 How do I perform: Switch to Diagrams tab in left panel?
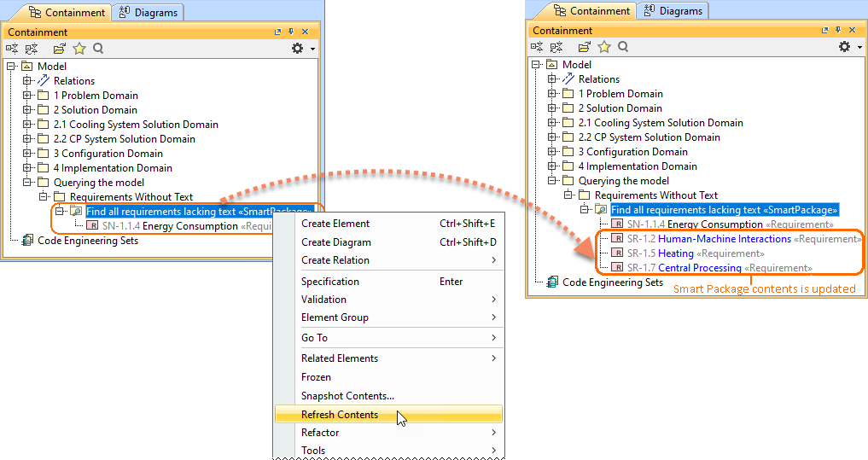tap(149, 12)
